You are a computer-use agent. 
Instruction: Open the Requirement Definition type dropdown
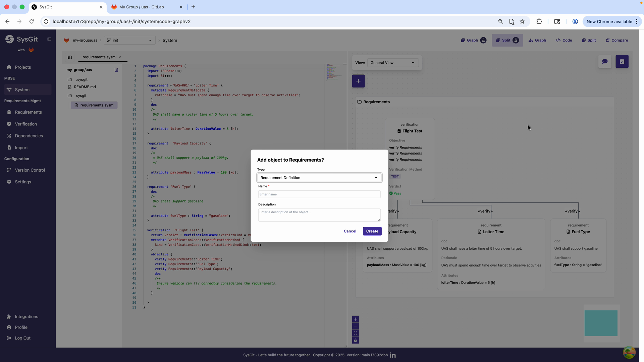(x=319, y=177)
